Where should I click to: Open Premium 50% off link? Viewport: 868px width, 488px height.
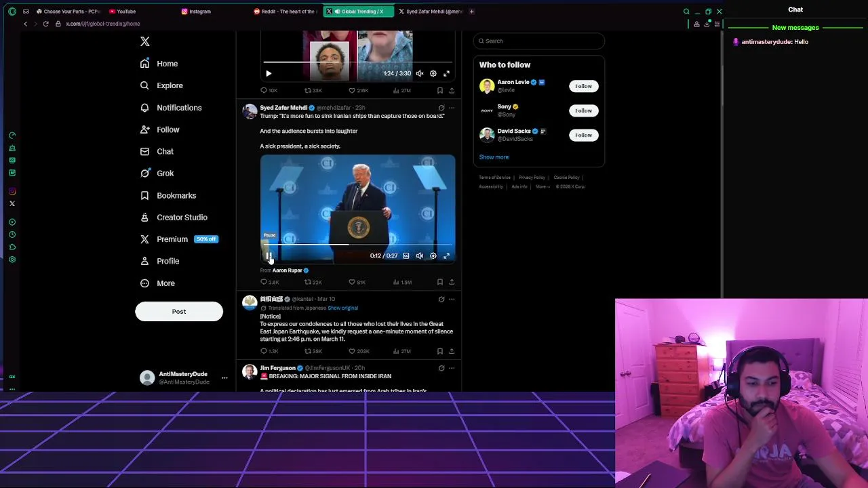pyautogui.click(x=179, y=239)
